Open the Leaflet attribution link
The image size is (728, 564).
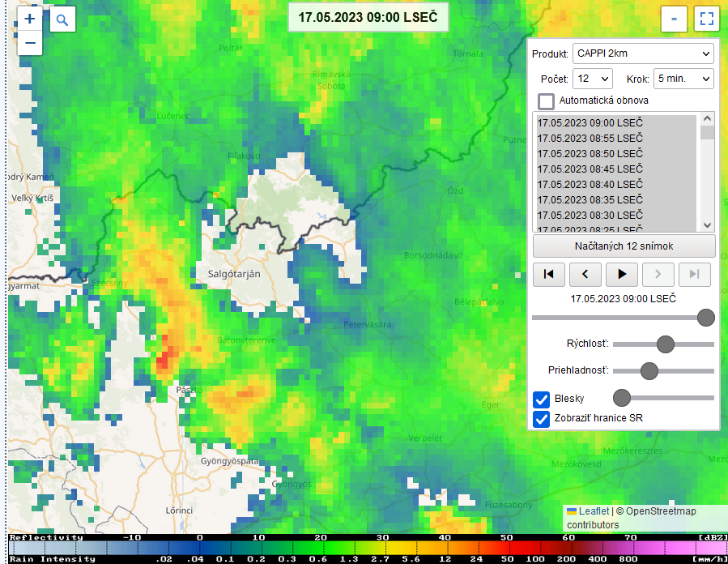click(594, 511)
